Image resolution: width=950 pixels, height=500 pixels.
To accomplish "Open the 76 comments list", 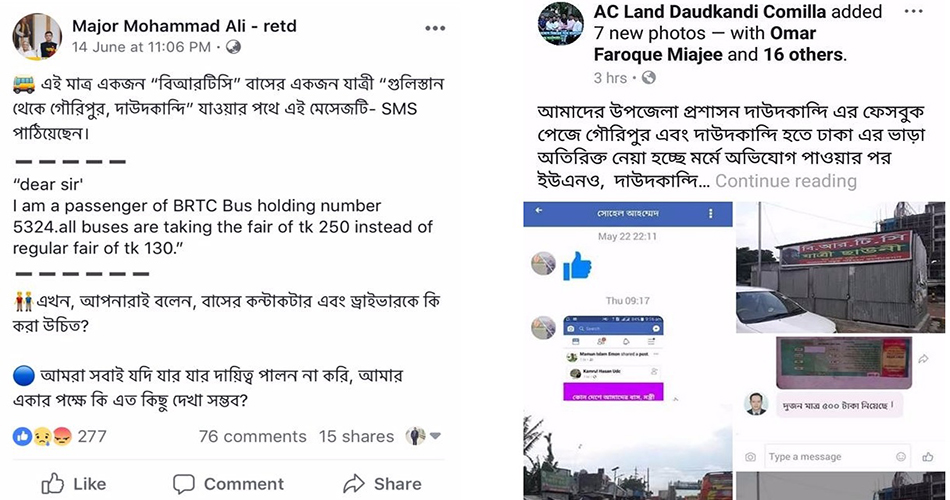I will point(253,436).
